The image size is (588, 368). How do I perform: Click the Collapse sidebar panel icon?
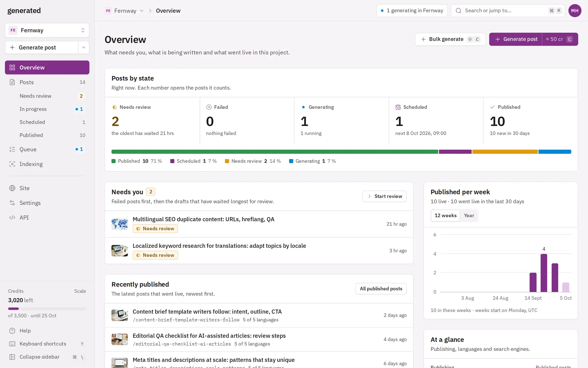click(x=12, y=357)
